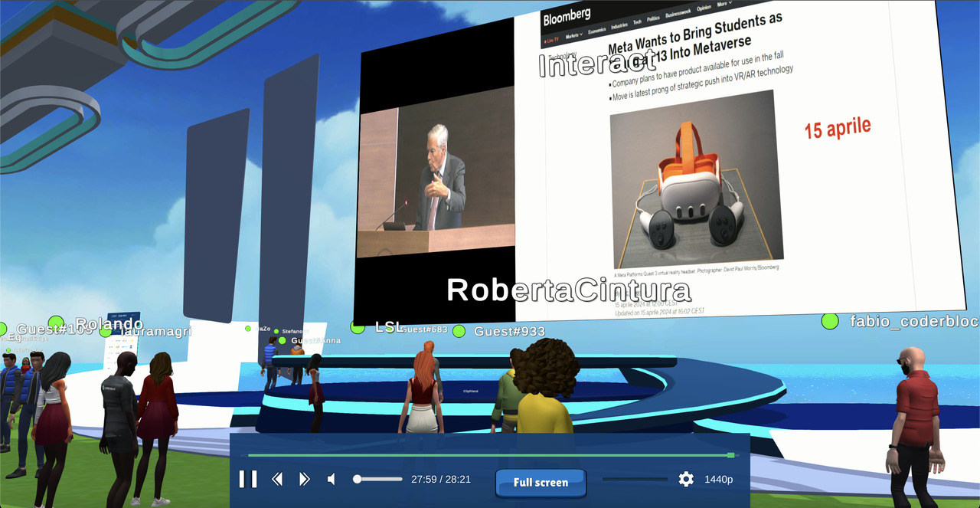Click the fast-forward double-arrow icon
Viewport: 980px width, 508px height.
tap(304, 480)
